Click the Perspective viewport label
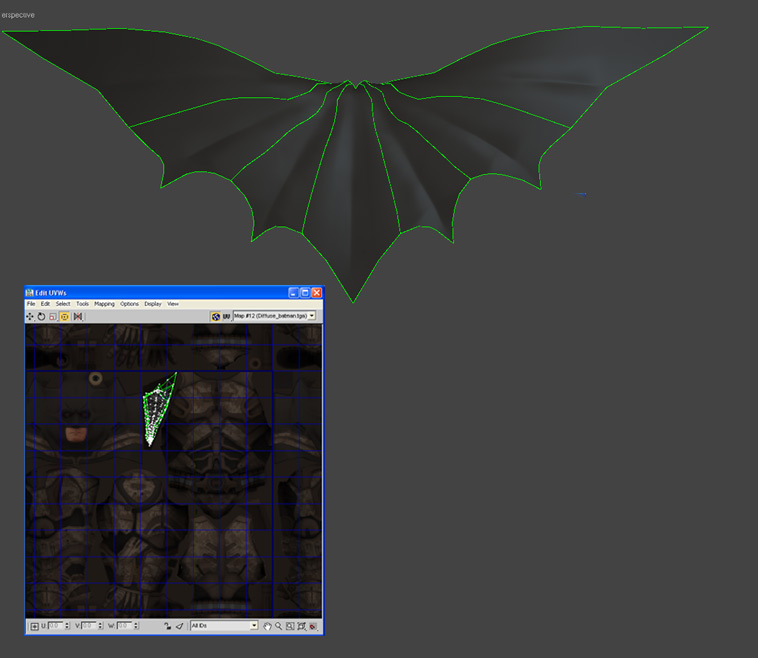758x658 pixels. (x=17, y=15)
